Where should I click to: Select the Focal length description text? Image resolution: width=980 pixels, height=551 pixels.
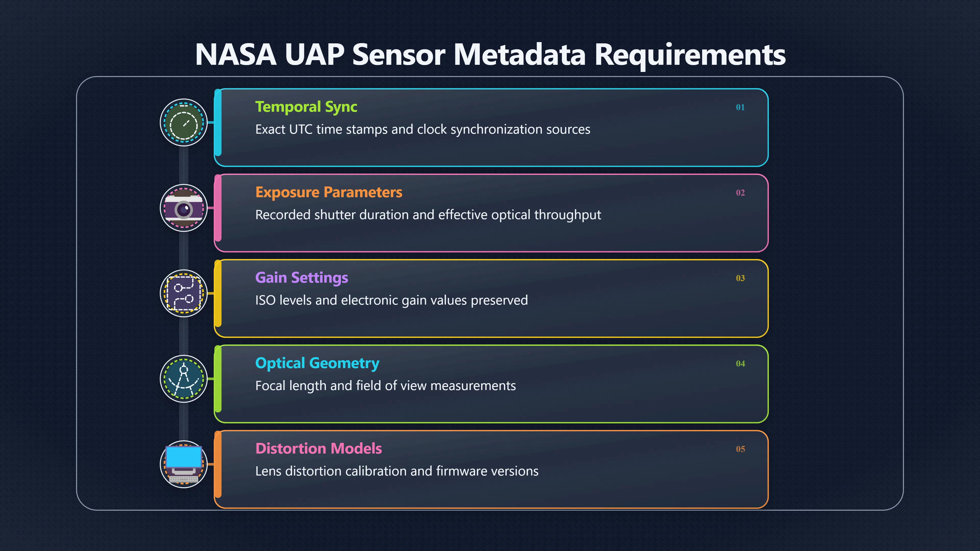pos(385,386)
